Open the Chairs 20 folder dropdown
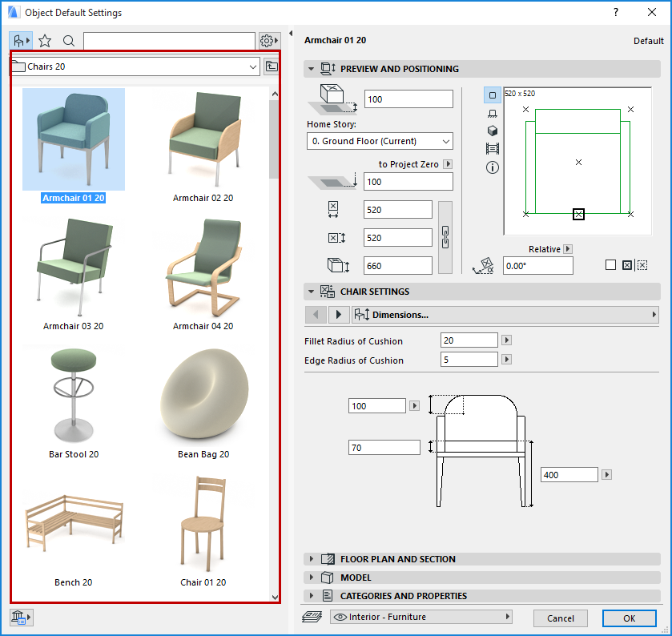 coord(135,66)
